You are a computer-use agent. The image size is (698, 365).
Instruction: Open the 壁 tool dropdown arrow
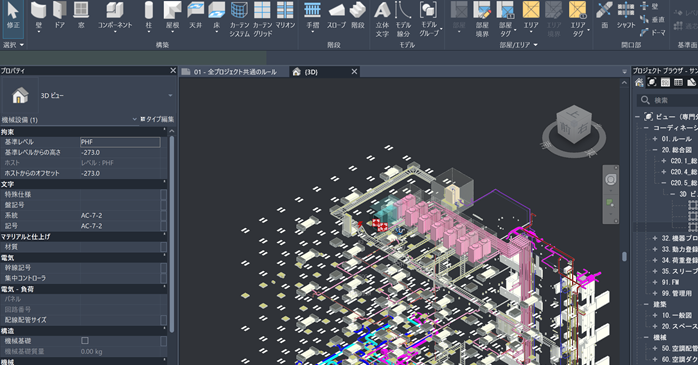(x=39, y=32)
